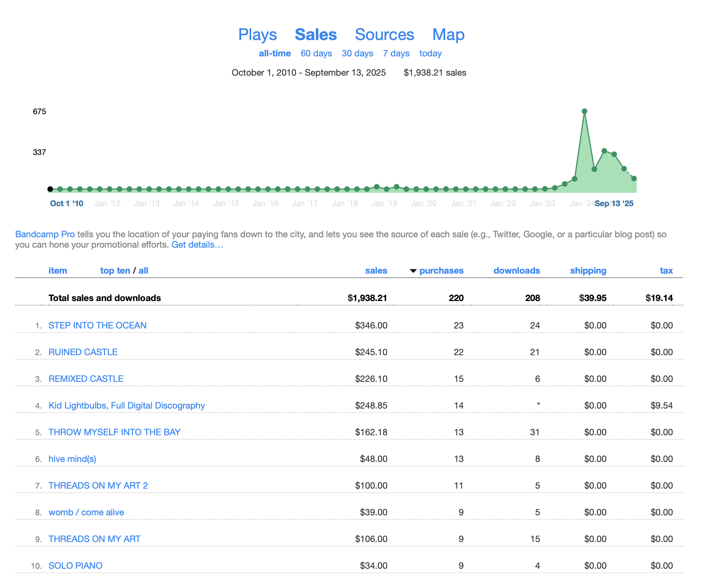The height and width of the screenshot is (588, 702).
Task: Open the Map tab
Action: [x=448, y=35]
